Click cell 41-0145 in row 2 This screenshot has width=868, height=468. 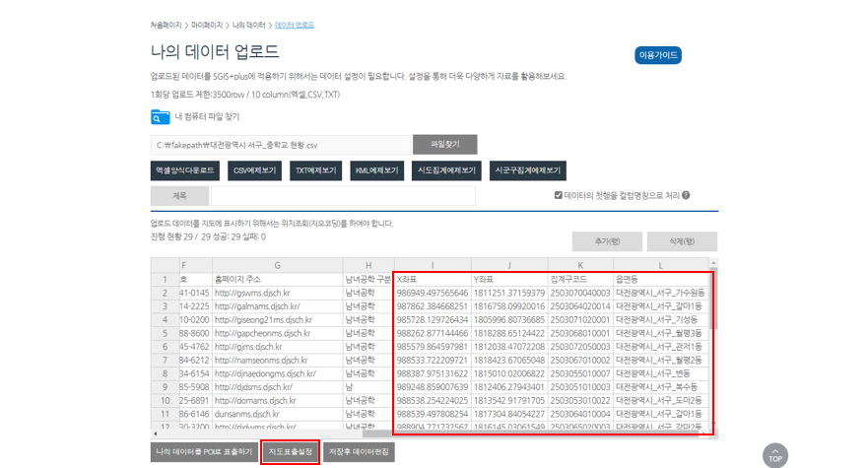coord(195,293)
